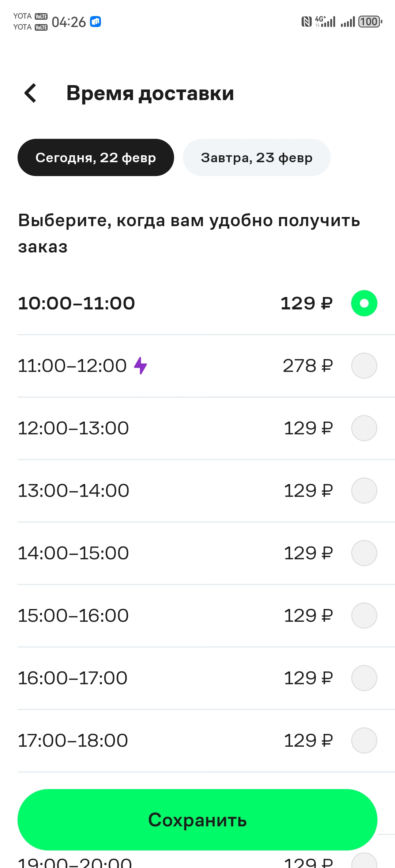Image resolution: width=395 pixels, height=868 pixels.
Task: Select the 16:00–17:00 radio button
Action: coord(364,678)
